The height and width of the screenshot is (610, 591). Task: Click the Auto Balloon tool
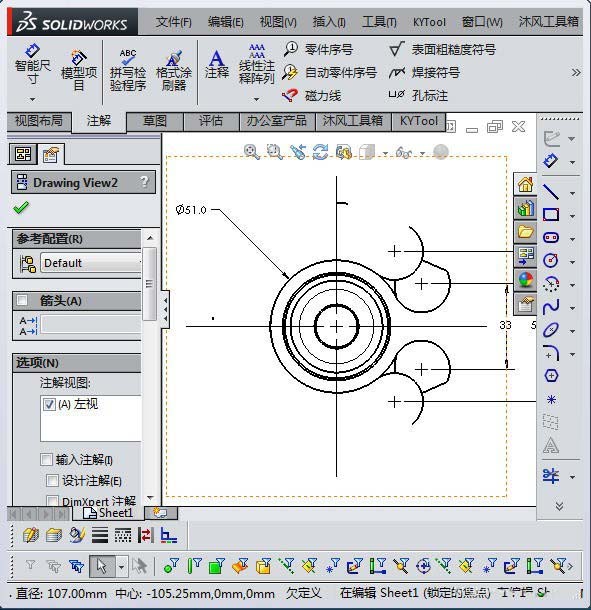[x=330, y=72]
